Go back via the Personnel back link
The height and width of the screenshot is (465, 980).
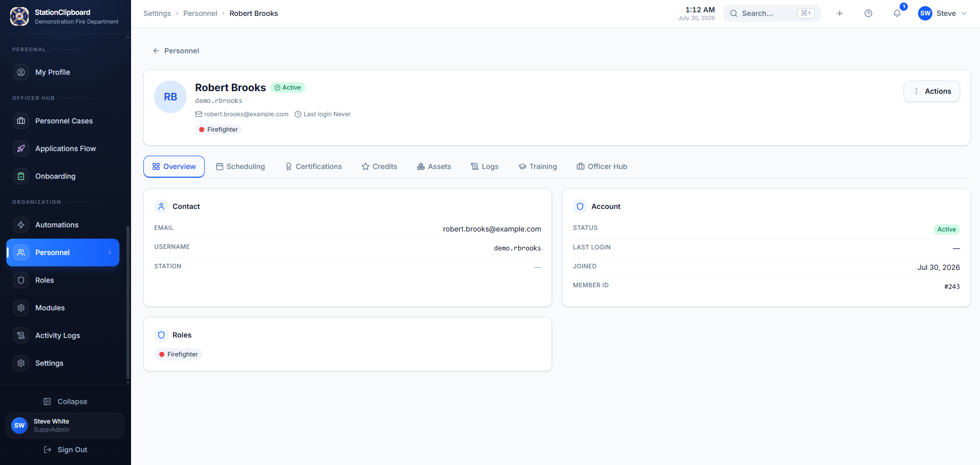tap(176, 51)
